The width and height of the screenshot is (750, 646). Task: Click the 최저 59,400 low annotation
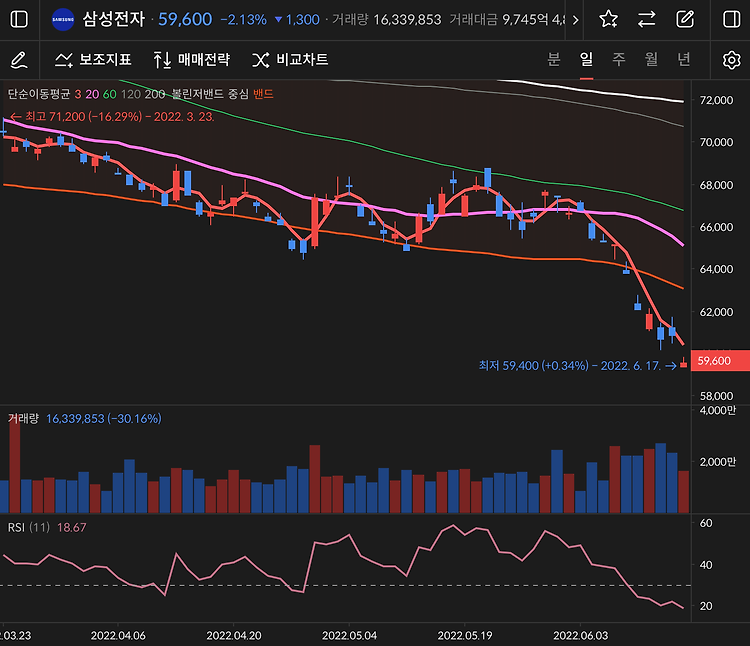tap(578, 366)
